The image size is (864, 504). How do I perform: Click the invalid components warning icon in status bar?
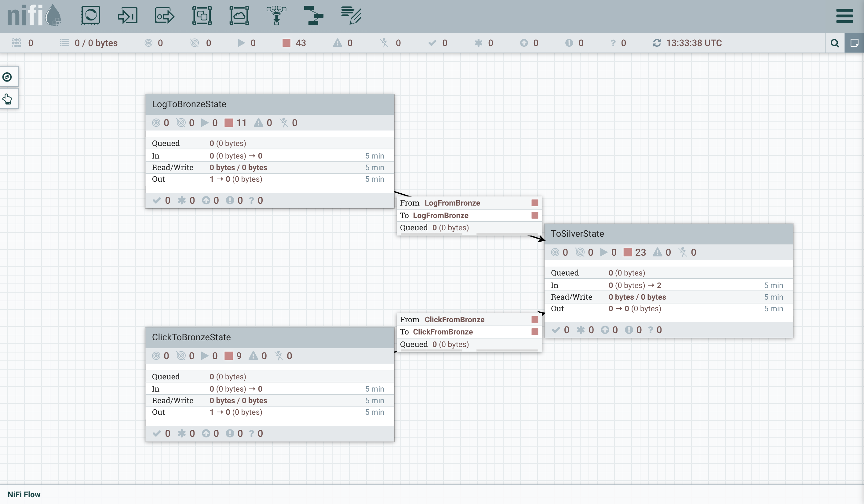click(338, 43)
